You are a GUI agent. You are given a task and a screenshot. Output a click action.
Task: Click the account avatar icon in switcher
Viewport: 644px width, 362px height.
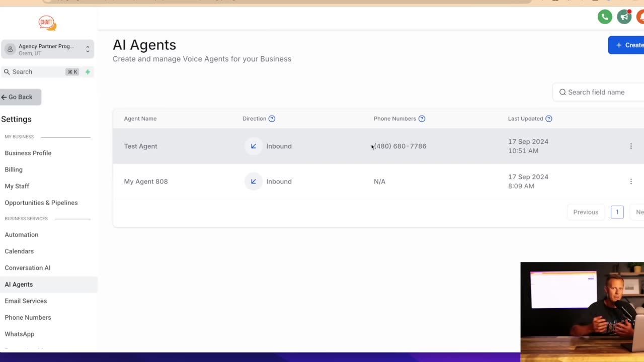pos(10,49)
